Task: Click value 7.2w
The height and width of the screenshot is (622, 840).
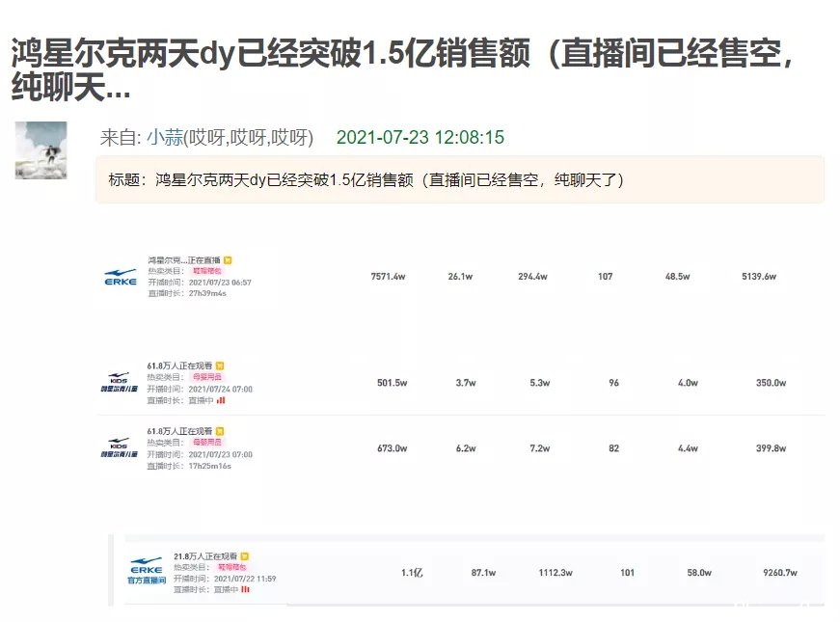Action: point(540,448)
